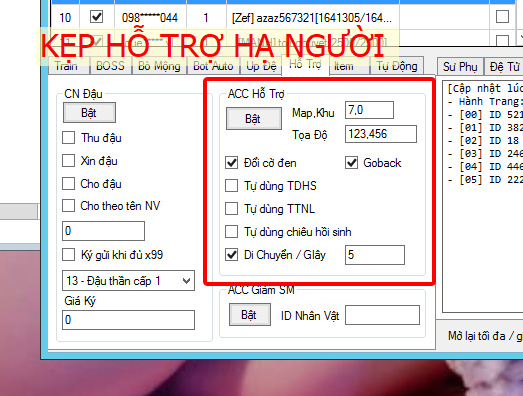Image resolution: width=523 pixels, height=396 pixels.
Task: Switch to the BOSS tab
Action: (x=110, y=66)
